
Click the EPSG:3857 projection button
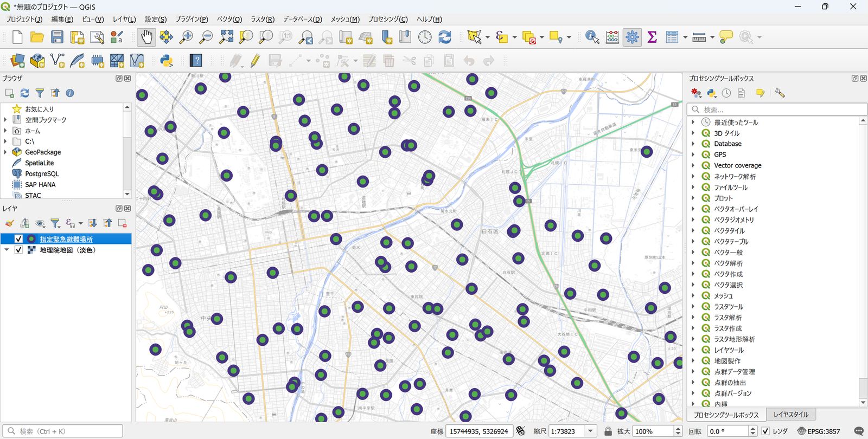(x=819, y=431)
